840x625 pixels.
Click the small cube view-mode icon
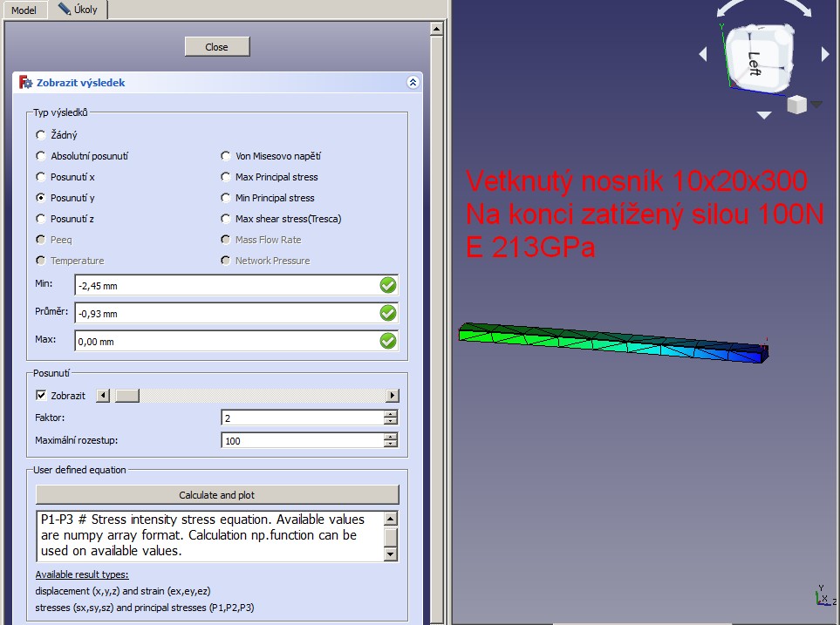(796, 105)
